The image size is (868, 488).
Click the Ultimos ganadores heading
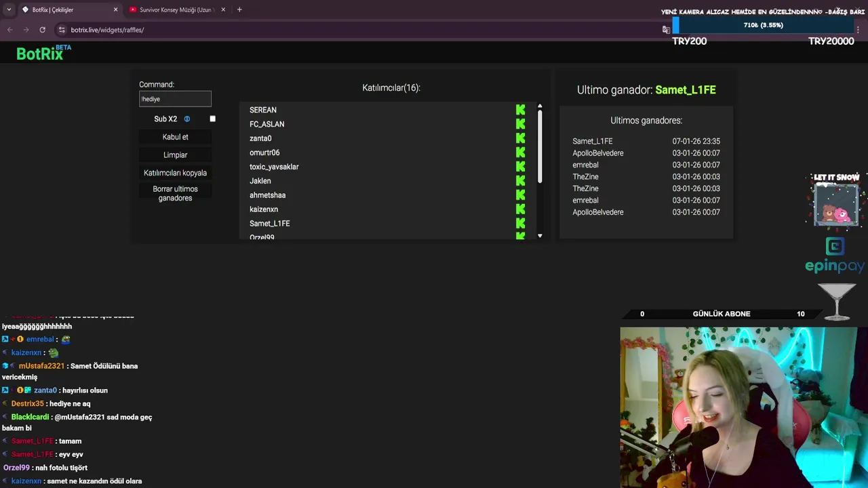pyautogui.click(x=646, y=121)
